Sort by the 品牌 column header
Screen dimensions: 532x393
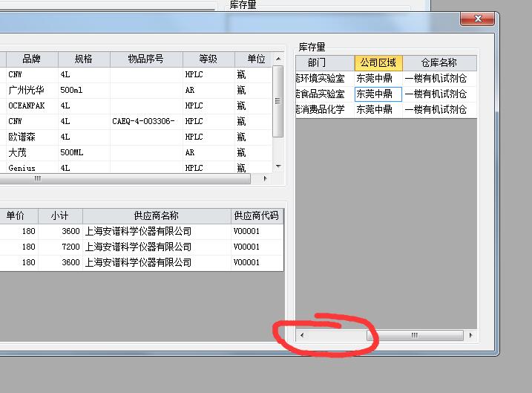tap(32, 59)
